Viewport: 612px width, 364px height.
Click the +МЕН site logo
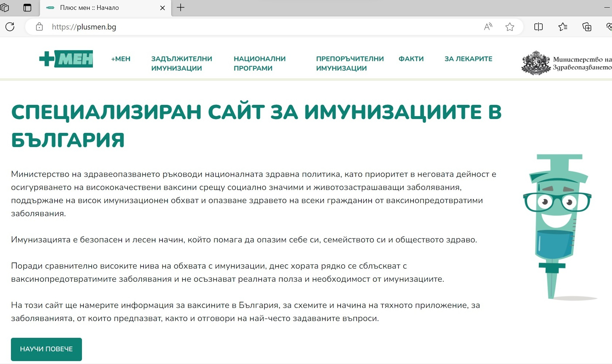tap(66, 59)
